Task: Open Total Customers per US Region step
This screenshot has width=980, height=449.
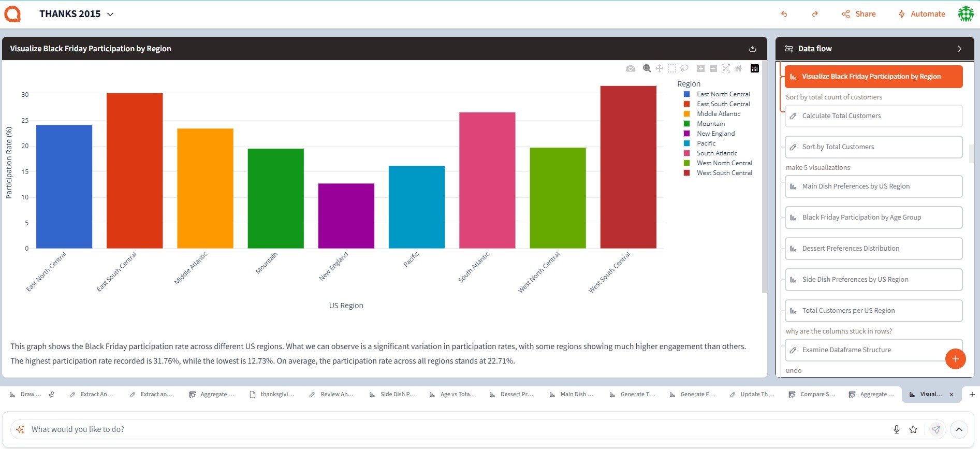Action: point(873,311)
